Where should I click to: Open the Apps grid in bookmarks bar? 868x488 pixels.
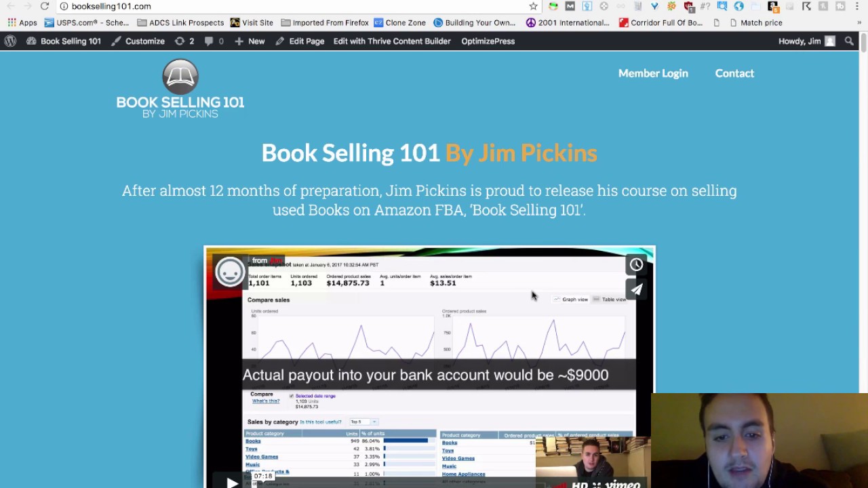(x=22, y=22)
